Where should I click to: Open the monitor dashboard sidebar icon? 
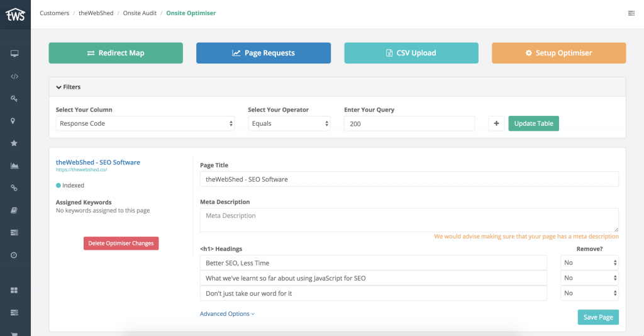point(14,53)
